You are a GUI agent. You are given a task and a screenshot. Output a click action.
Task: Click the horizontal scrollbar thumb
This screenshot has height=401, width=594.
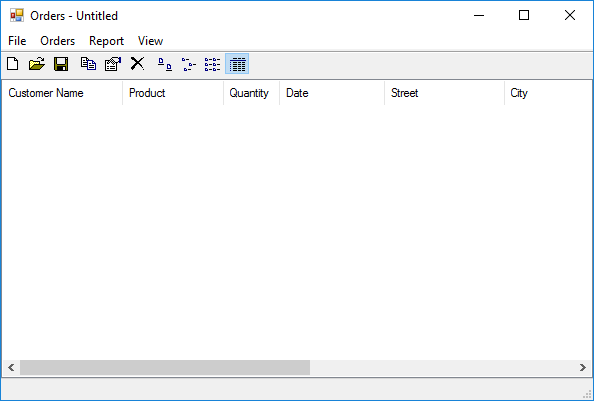point(165,367)
